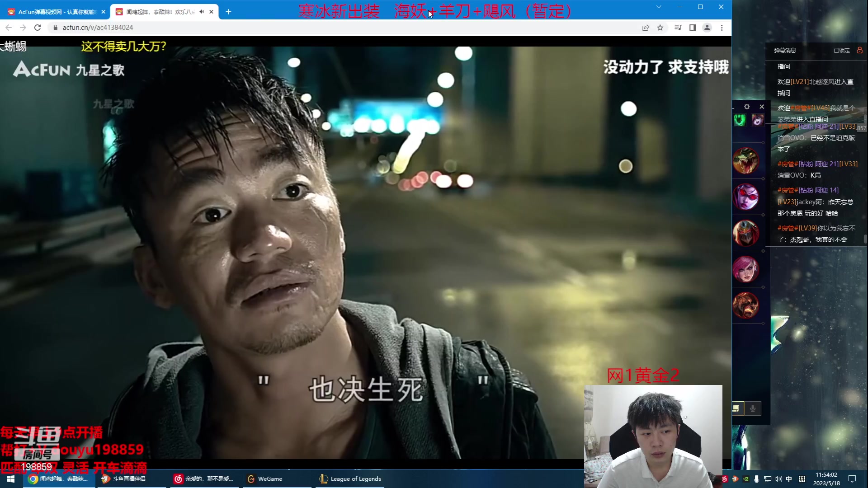Viewport: 868px width, 488px height.
Task: Open the media playback controls in Chrome toolbar
Action: click(x=678, y=28)
